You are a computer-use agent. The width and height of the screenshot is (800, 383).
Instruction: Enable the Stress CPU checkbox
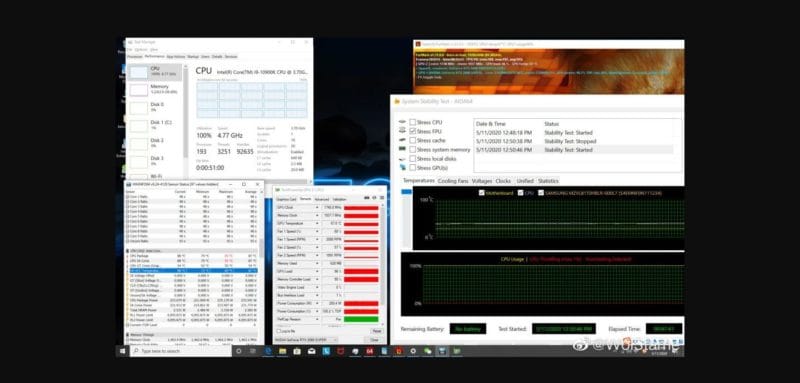tap(412, 122)
